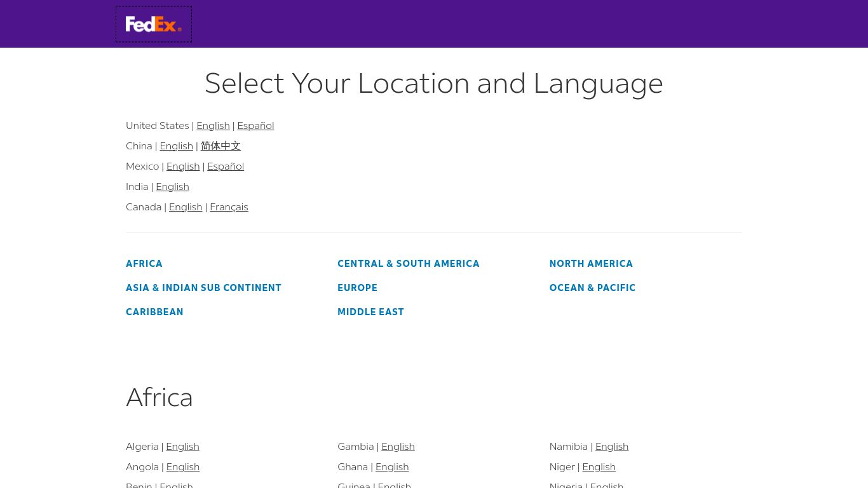Click the China country label

[x=139, y=146]
